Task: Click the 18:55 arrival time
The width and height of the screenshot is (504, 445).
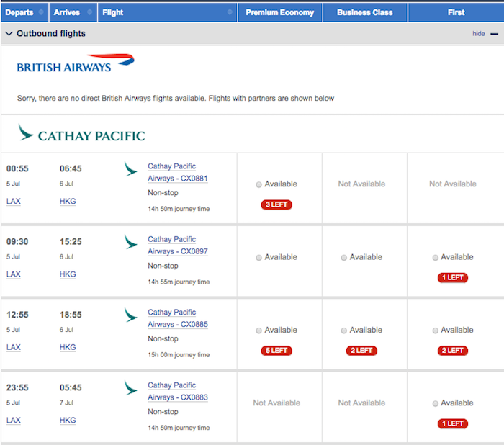Action: tap(71, 315)
